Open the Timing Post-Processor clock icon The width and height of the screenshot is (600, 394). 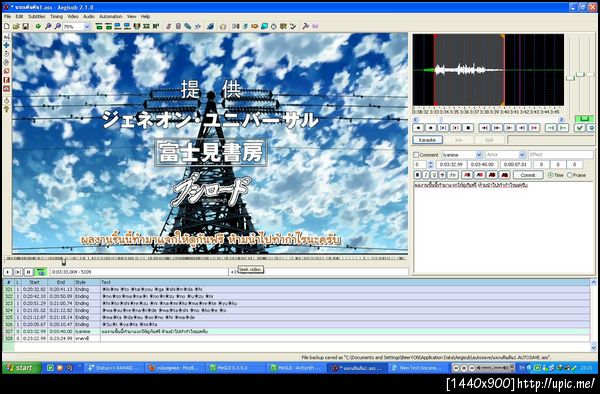(274, 26)
